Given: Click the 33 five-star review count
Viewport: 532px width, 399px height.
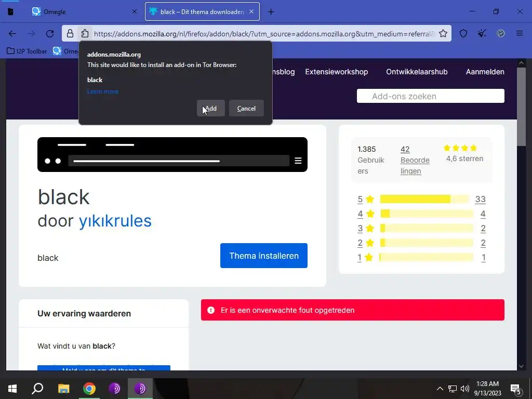Looking at the screenshot, I should pyautogui.click(x=480, y=199).
